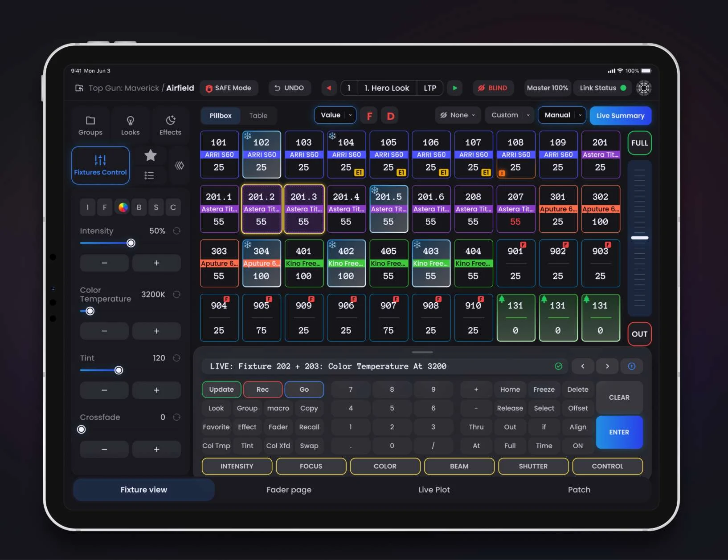Reset Intensity with its circular arrow icon
The height and width of the screenshot is (560, 728).
coord(176,231)
